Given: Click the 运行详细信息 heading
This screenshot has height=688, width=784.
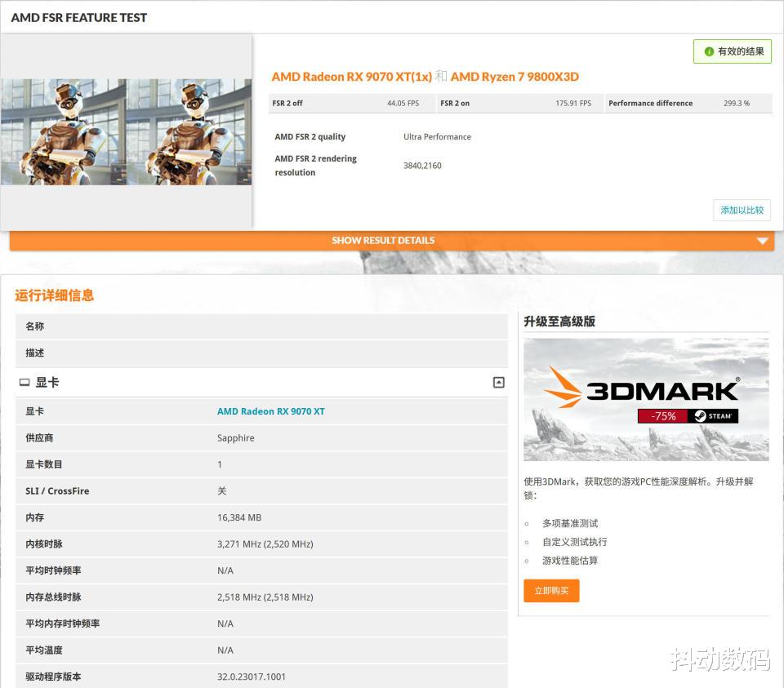Looking at the screenshot, I should click(55, 295).
